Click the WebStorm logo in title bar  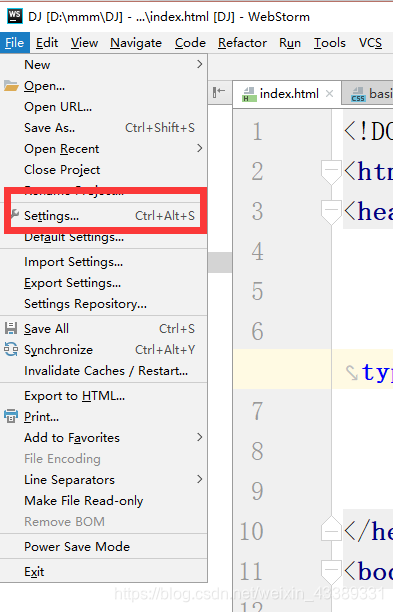coord(14,16)
